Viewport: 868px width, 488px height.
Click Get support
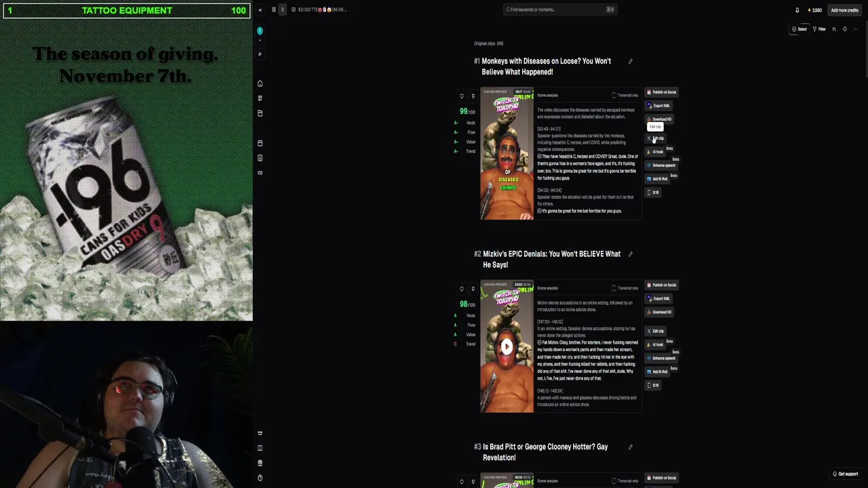846,474
